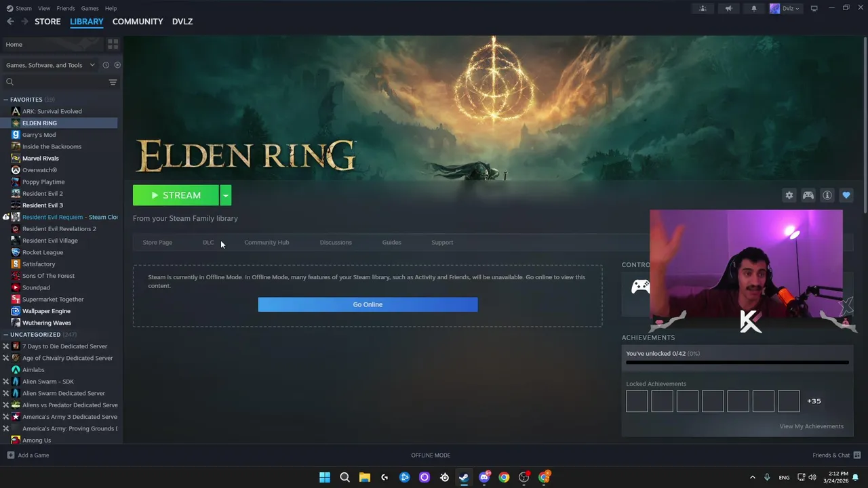The width and height of the screenshot is (868, 488).
Task: Open Aimlabs from uncategorized list
Action: 33,369
